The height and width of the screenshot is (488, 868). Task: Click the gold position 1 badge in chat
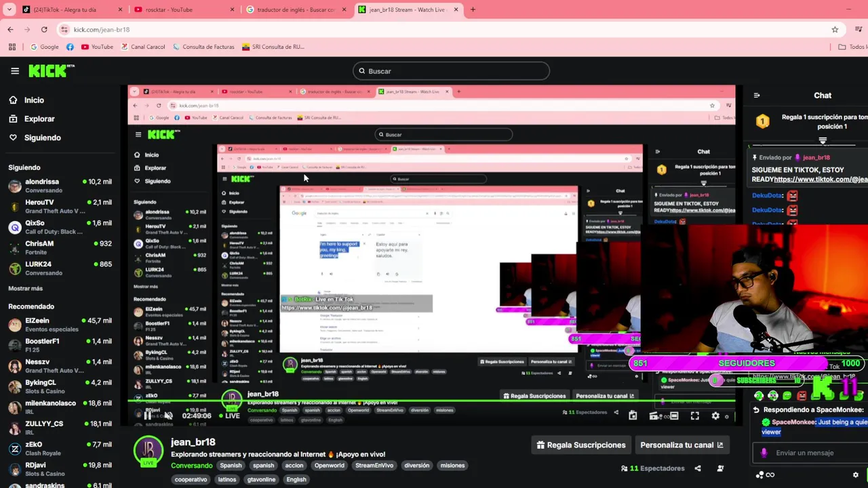click(763, 121)
